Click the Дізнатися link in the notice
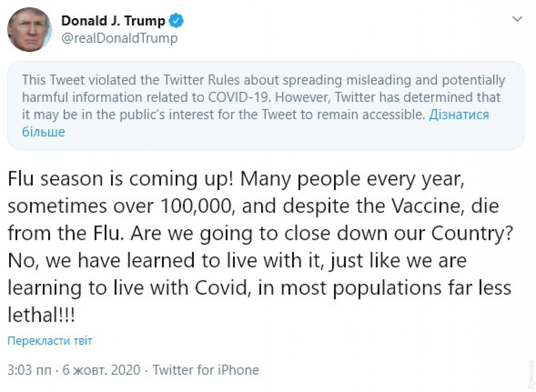This screenshot has width=536, height=392. click(x=459, y=114)
